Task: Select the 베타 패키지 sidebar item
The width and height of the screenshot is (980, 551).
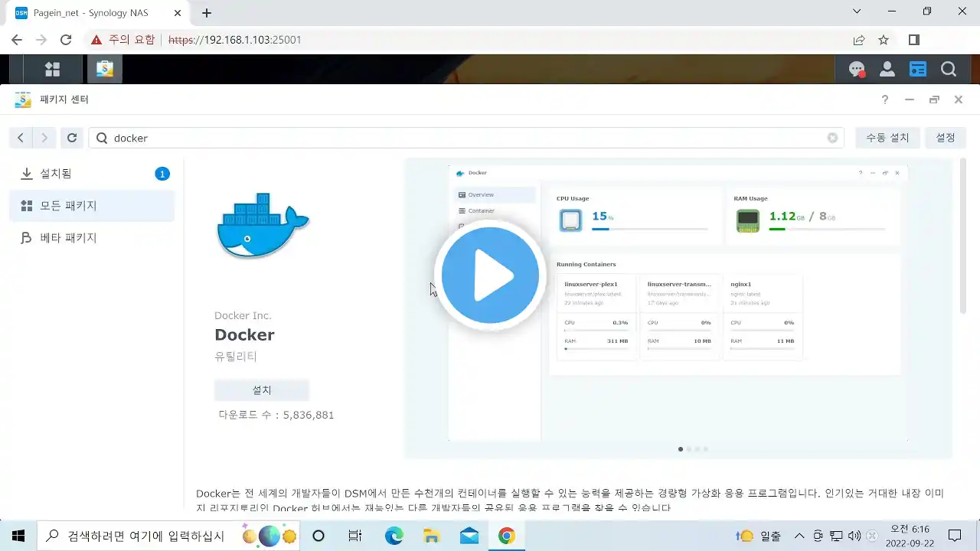Action: pos(92,238)
